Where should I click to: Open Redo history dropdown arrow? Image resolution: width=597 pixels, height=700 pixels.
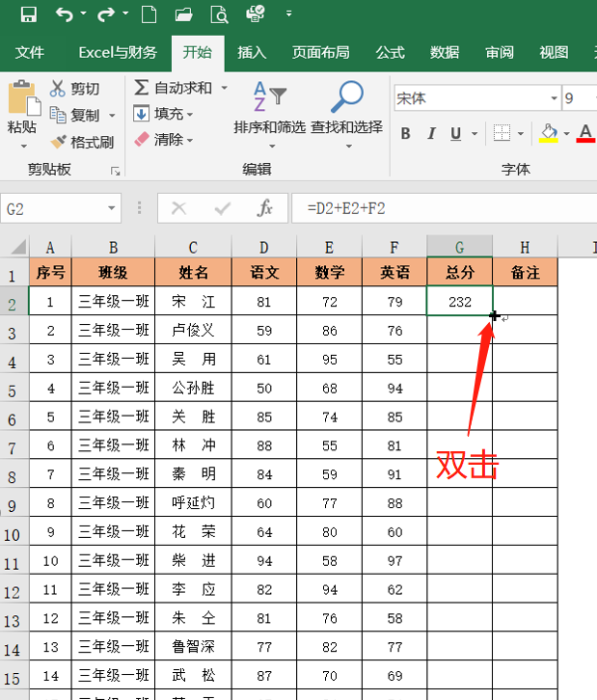coord(125,13)
